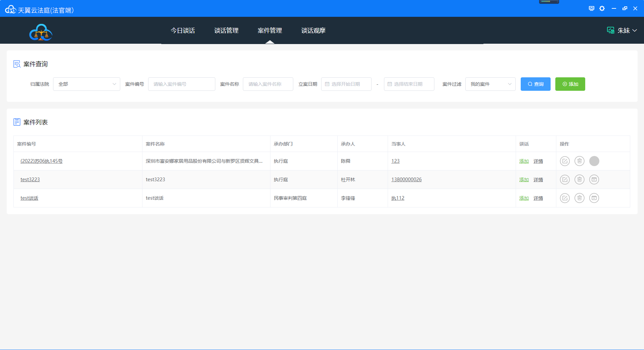Switch to 今日谈话 tab

(x=183, y=31)
